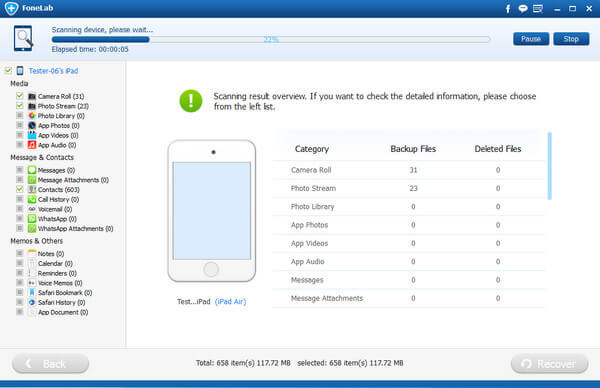600x388 pixels.
Task: Select the Camera Roll table row
Action: [408, 170]
